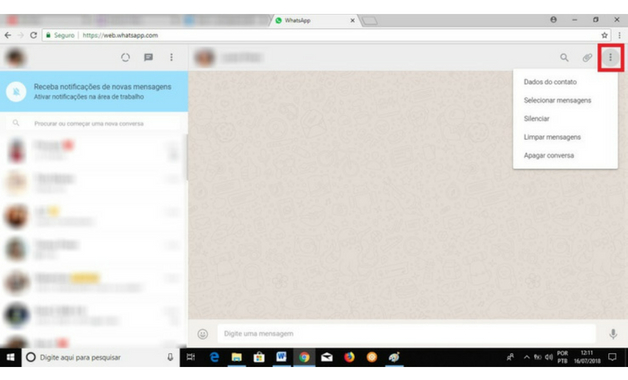Click the muted bell notification icon

coord(16,92)
